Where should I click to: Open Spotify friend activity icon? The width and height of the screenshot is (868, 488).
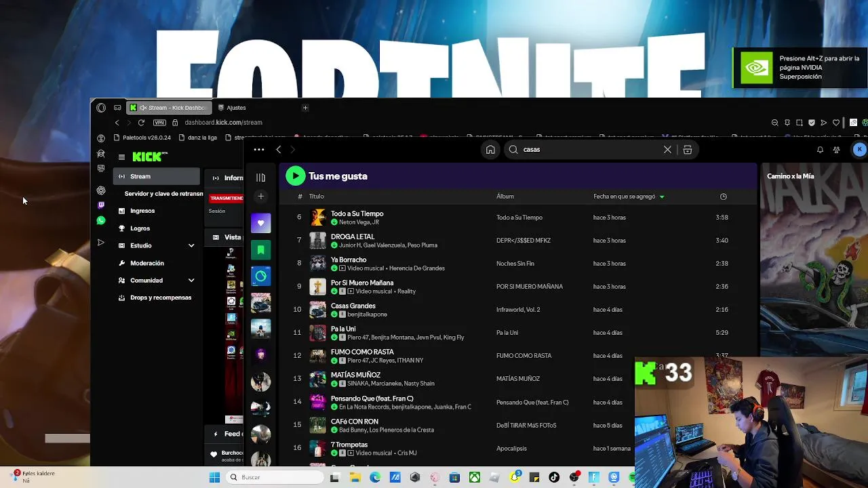pos(837,150)
